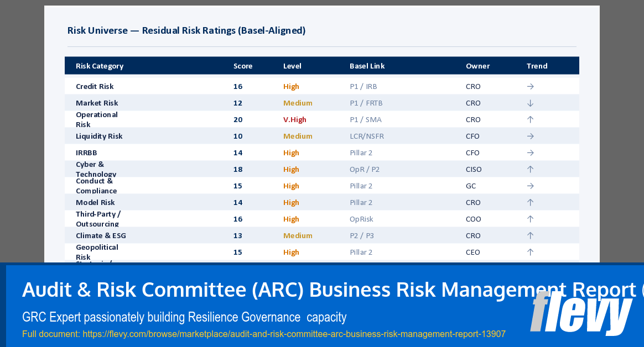Click the OpR / P2 Basel link
Image resolution: width=644 pixels, height=347 pixels.
coord(364,170)
